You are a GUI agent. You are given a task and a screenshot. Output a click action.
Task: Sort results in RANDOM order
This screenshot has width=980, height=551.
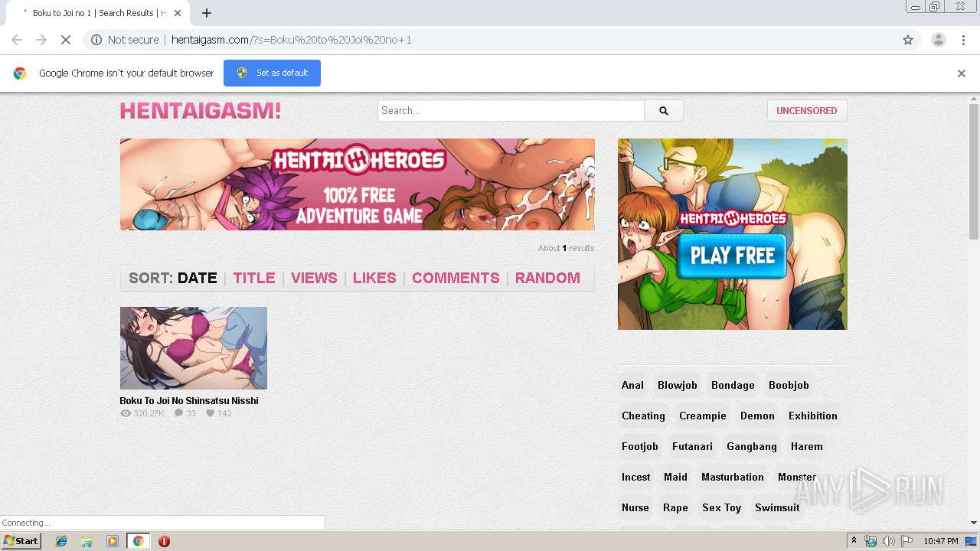point(547,278)
